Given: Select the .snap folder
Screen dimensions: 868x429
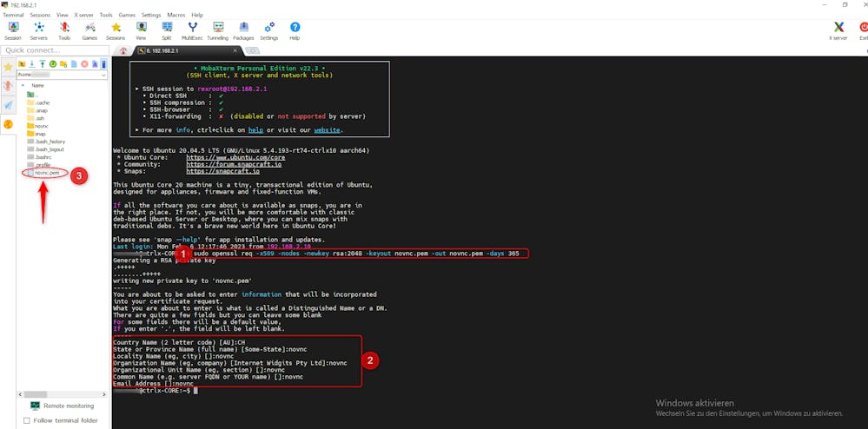Looking at the screenshot, I should pos(37,110).
